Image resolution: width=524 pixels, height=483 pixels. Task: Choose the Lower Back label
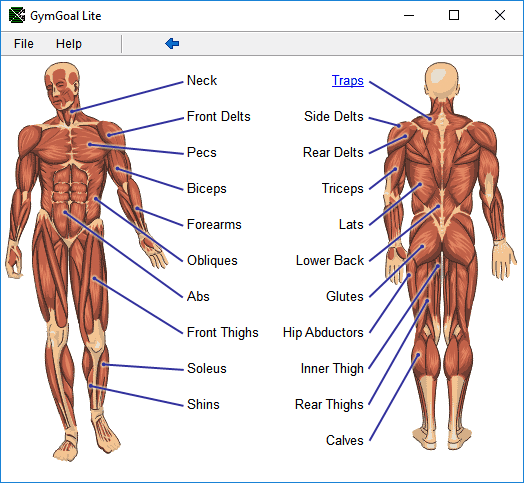330,260
